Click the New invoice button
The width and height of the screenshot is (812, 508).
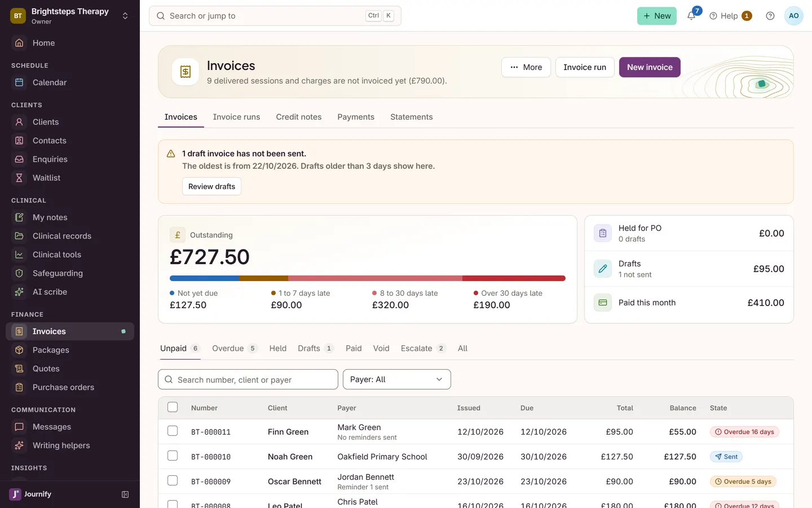click(x=650, y=67)
